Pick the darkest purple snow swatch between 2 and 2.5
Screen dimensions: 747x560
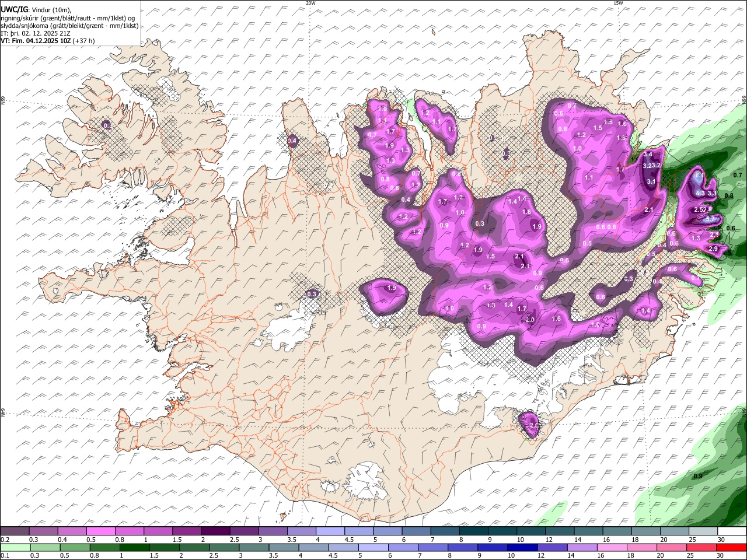pyautogui.click(x=215, y=531)
